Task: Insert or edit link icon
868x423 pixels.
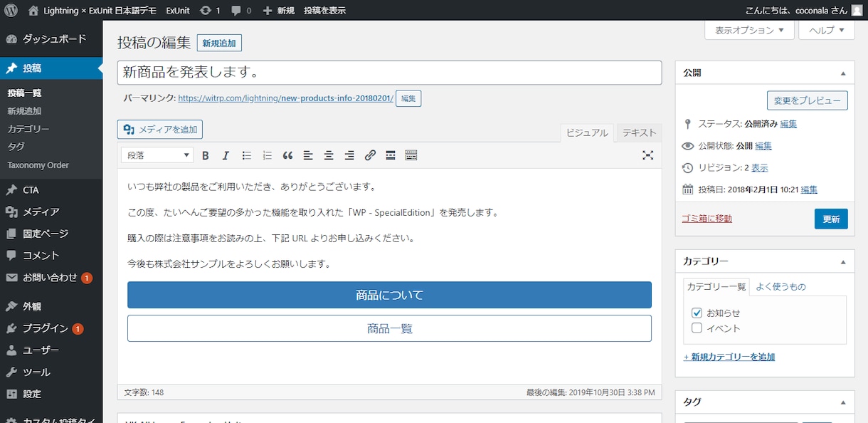Action: click(370, 155)
